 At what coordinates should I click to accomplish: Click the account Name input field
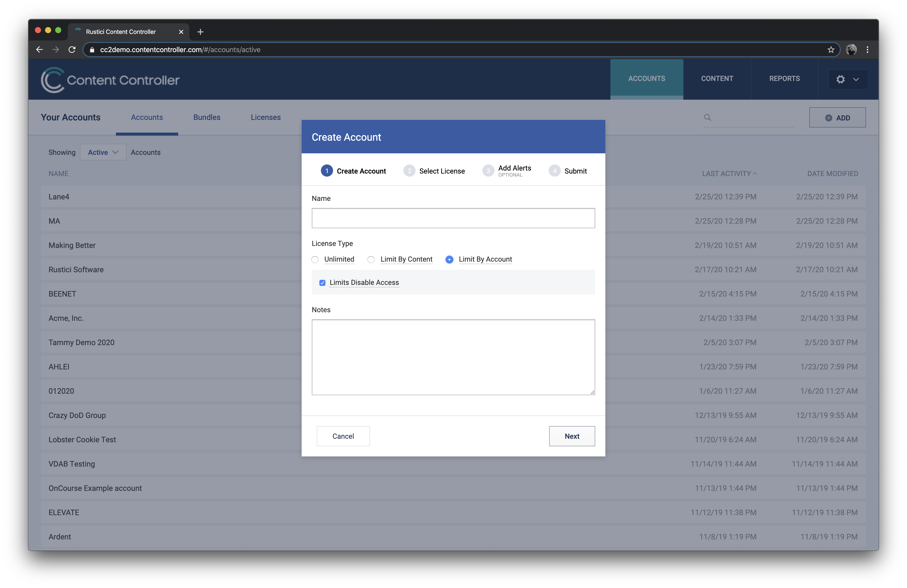point(453,218)
